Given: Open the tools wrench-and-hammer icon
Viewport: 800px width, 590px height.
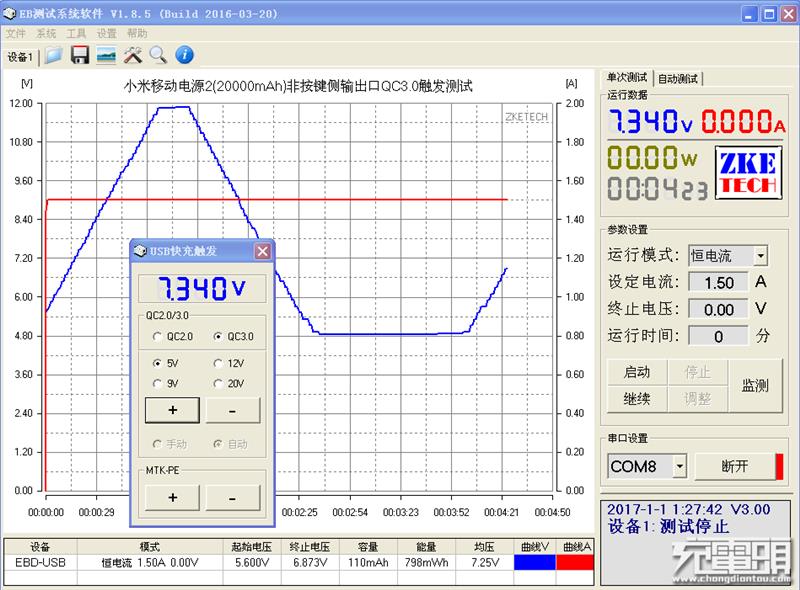Looking at the screenshot, I should [133, 55].
